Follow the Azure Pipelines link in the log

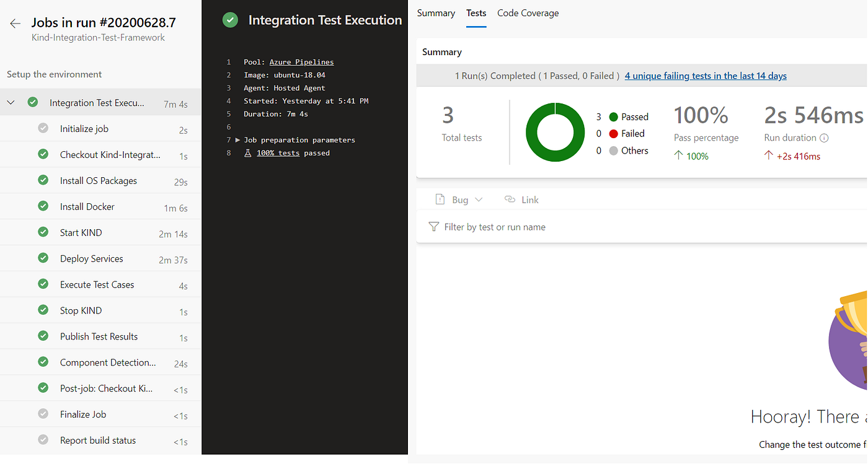pyautogui.click(x=301, y=61)
